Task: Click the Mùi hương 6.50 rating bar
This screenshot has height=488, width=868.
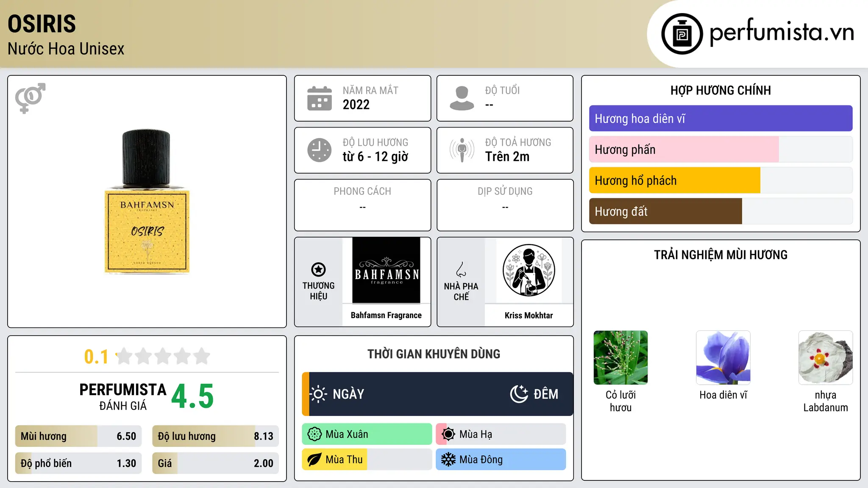Action: coord(78,436)
